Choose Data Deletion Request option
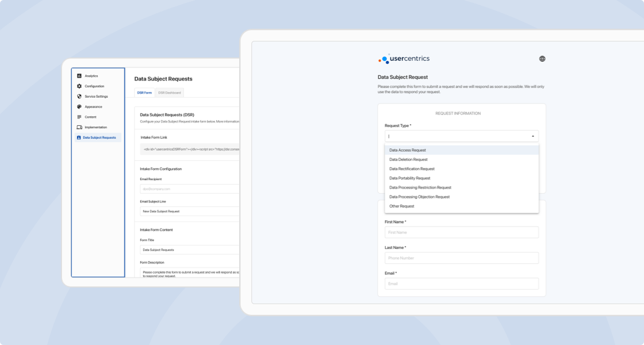Image resolution: width=644 pixels, height=345 pixels. pos(462,159)
